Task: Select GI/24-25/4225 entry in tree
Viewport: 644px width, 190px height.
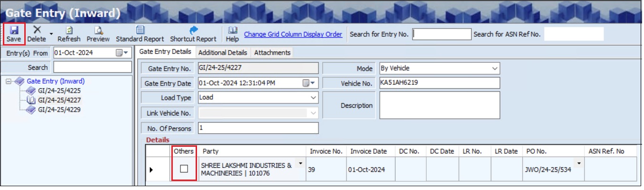Action: pos(59,91)
